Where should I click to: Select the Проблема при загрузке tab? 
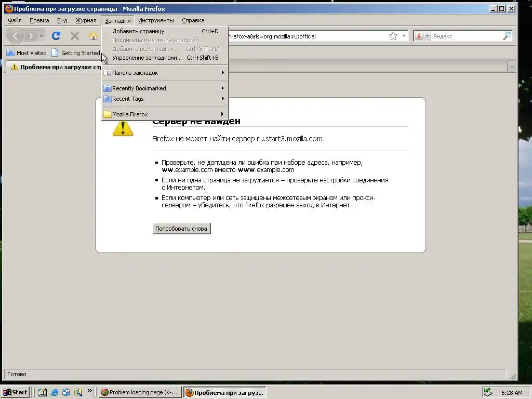point(54,67)
